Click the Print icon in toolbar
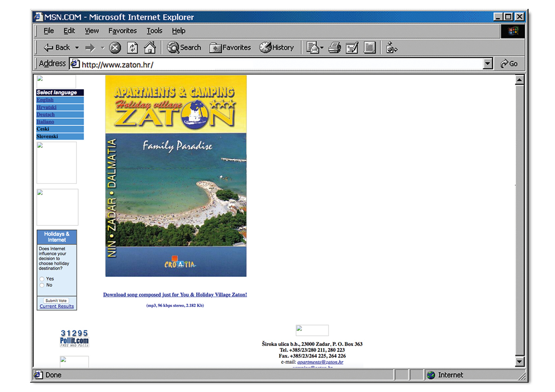The height and width of the screenshot is (392, 555). point(335,47)
